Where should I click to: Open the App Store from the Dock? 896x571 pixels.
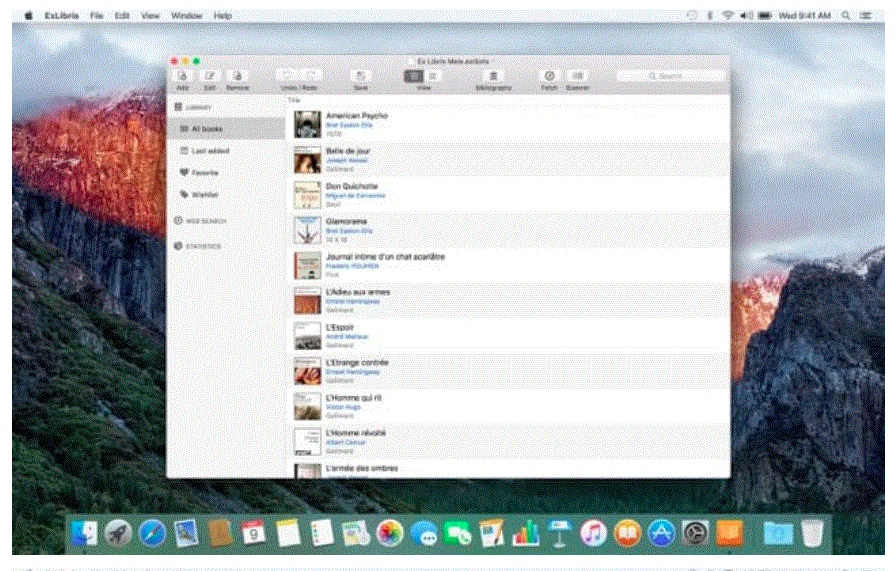click(661, 533)
